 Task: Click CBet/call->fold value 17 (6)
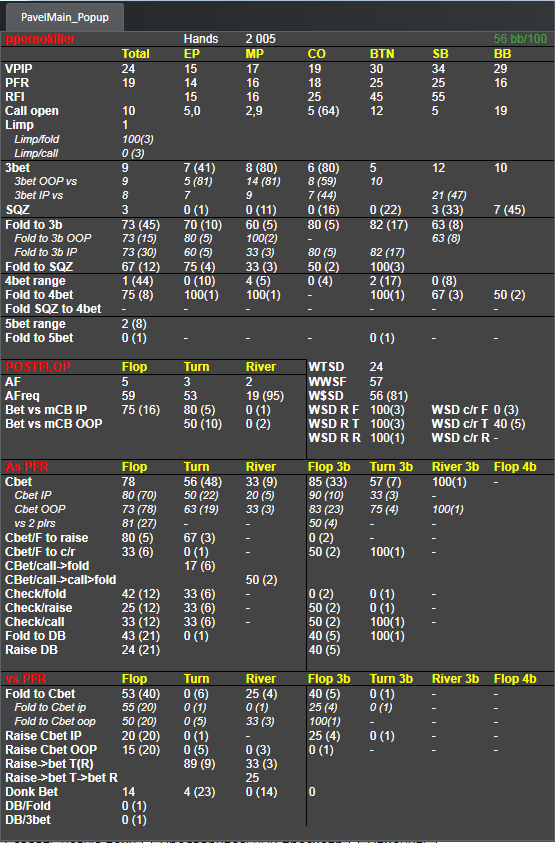[x=199, y=566]
